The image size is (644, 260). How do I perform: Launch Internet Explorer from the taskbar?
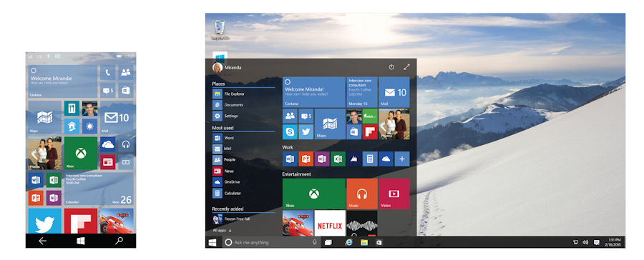(349, 242)
